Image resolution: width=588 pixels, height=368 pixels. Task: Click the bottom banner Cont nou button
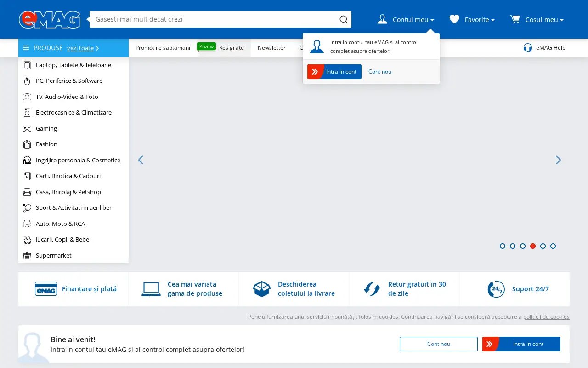pyautogui.click(x=439, y=344)
